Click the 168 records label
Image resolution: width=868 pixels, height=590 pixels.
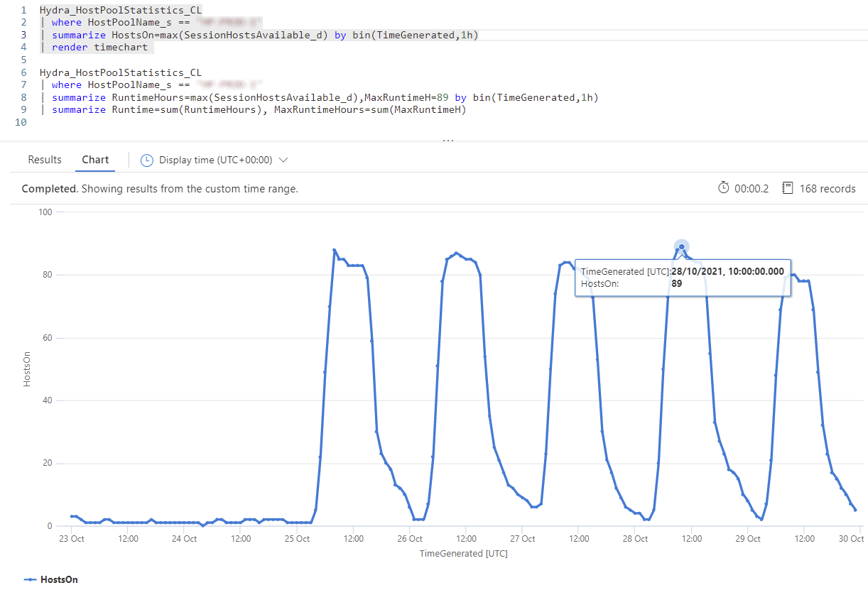(828, 189)
